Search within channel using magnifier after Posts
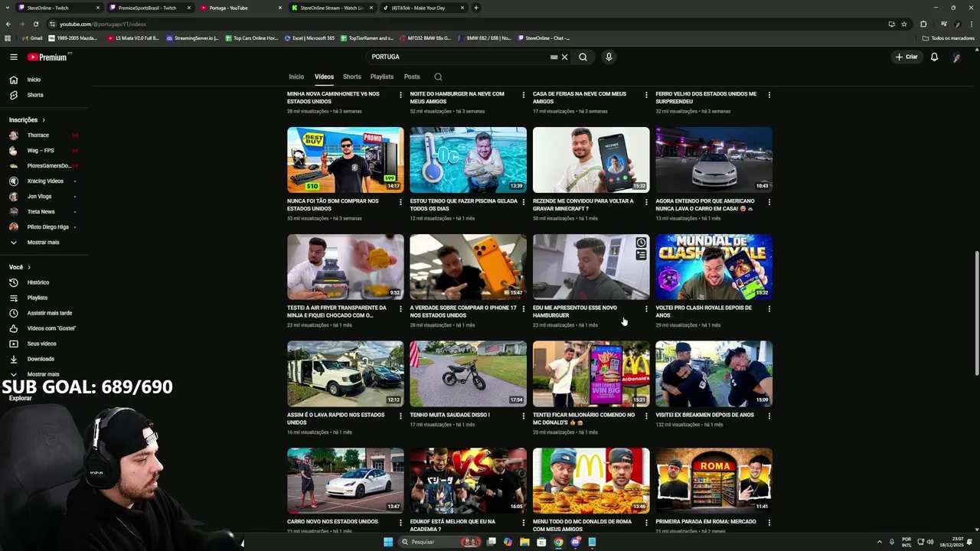The image size is (980, 551). (x=438, y=77)
